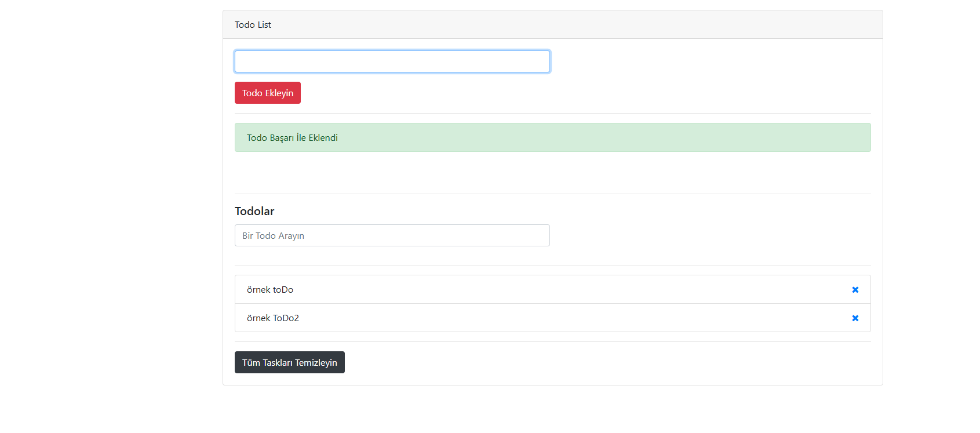Remove the 'örnek ToDo2' entry via its X icon
The image size is (980, 433).
(x=855, y=318)
